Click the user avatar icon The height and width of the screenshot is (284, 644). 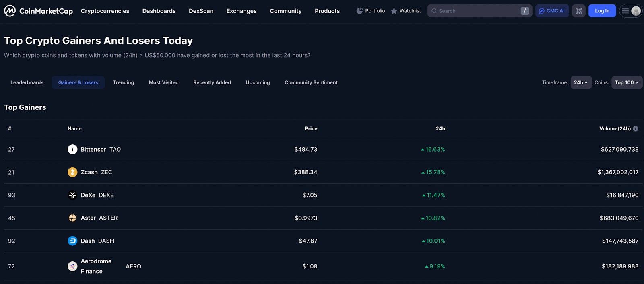636,11
